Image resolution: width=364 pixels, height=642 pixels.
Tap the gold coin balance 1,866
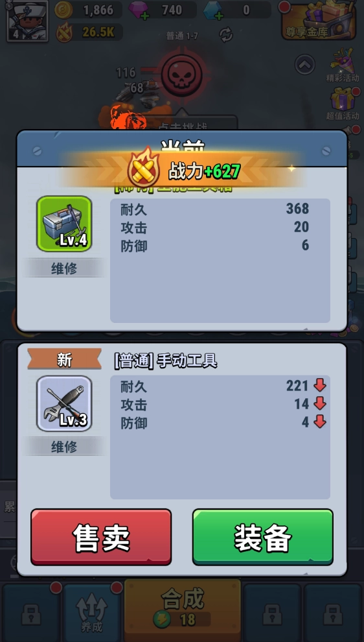88,10
